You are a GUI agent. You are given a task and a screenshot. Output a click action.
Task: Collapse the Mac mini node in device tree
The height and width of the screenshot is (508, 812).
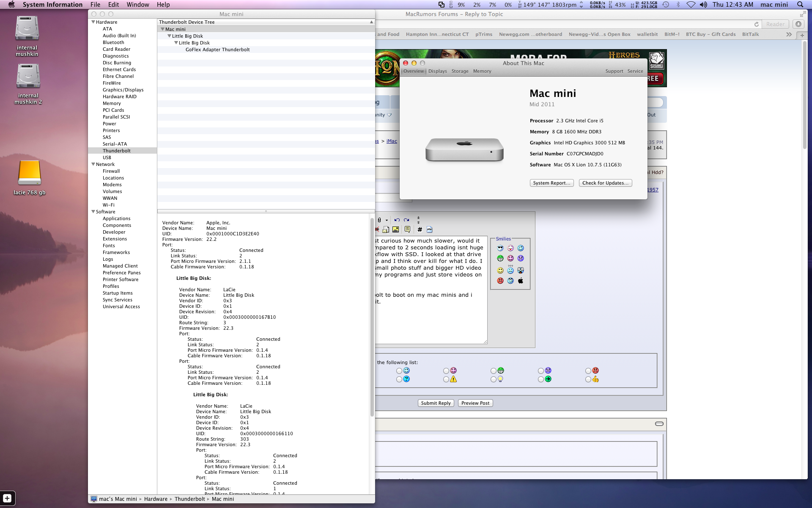click(162, 29)
